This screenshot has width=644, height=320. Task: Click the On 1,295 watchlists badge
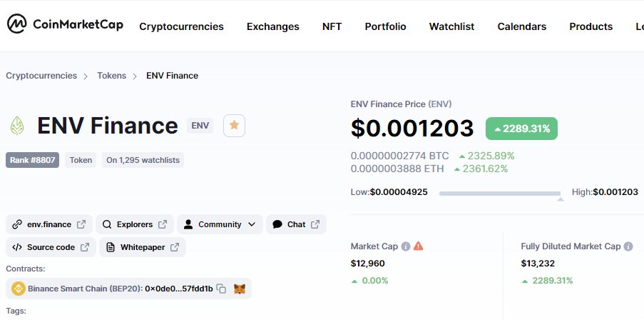(x=143, y=160)
